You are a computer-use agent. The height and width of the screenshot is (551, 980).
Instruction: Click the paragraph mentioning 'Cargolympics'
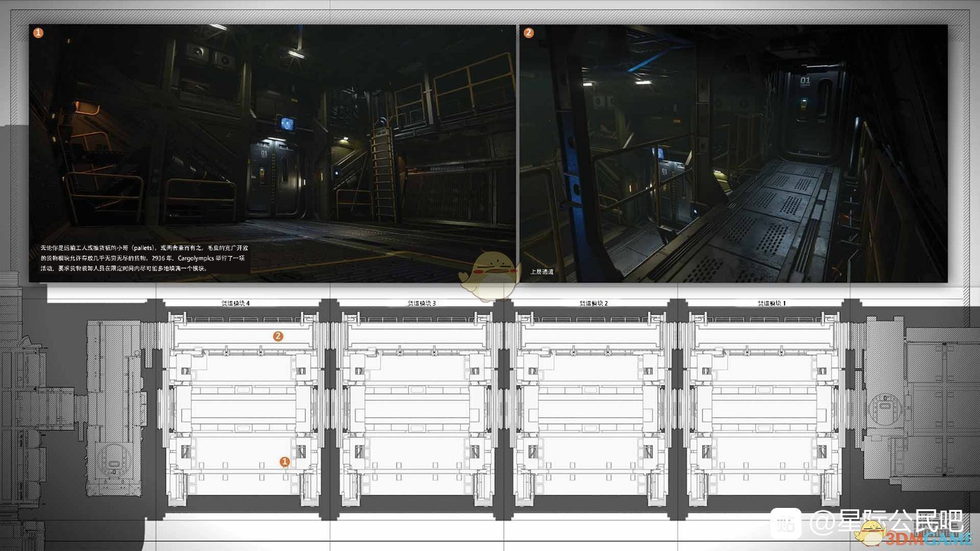click(x=144, y=258)
